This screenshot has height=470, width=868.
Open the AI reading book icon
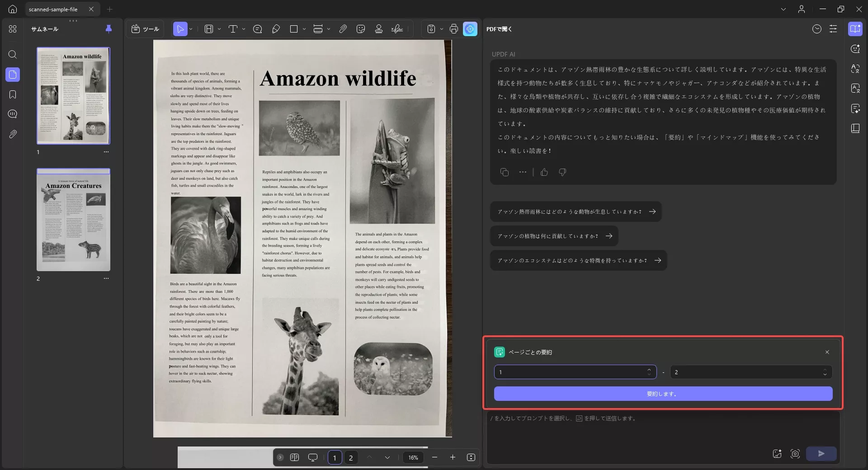point(855,128)
